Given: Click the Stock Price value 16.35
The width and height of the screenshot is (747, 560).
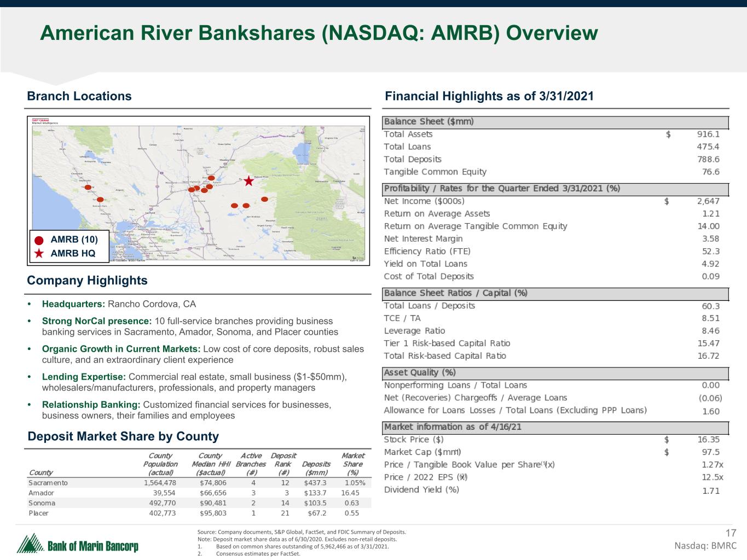Looking at the screenshot, I should point(708,439).
